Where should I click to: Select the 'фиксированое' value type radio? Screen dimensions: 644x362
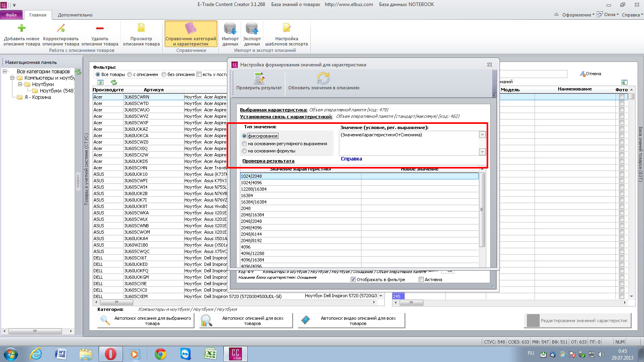pyautogui.click(x=244, y=136)
